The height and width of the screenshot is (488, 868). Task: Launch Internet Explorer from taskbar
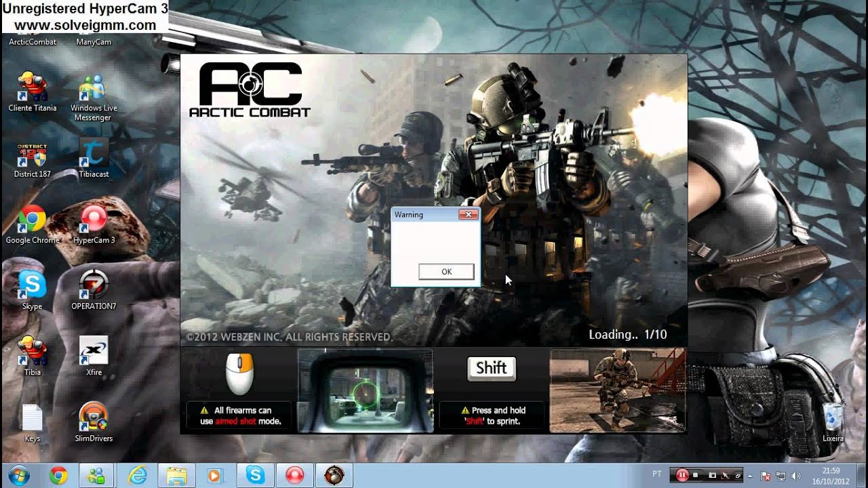[138, 475]
